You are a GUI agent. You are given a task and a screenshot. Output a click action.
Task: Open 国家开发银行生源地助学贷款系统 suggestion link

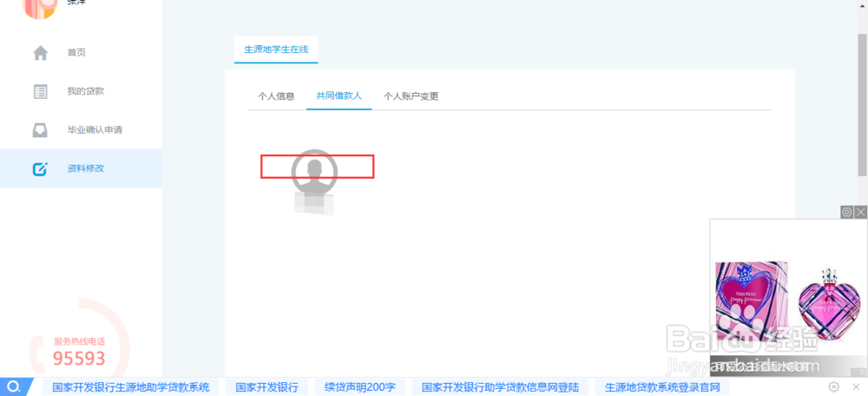[x=131, y=387]
